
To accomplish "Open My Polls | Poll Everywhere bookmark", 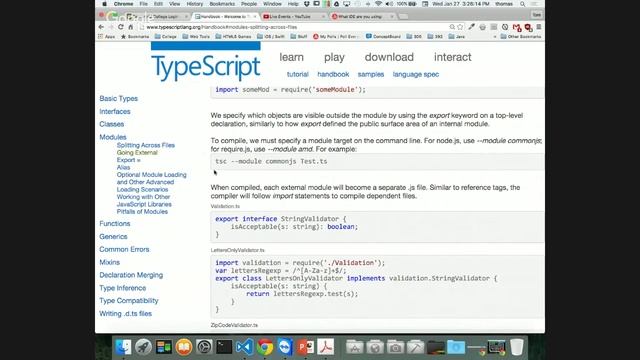I will pyautogui.click(x=337, y=36).
